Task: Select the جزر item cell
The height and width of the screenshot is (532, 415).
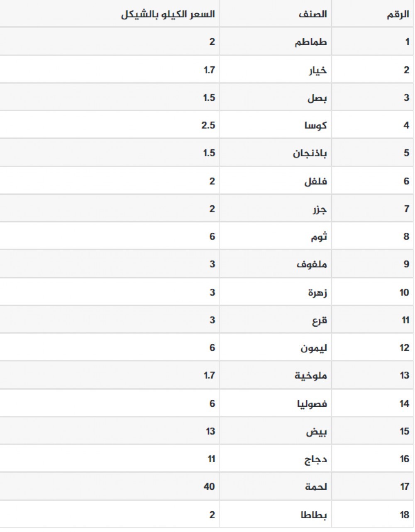Action: (x=320, y=209)
